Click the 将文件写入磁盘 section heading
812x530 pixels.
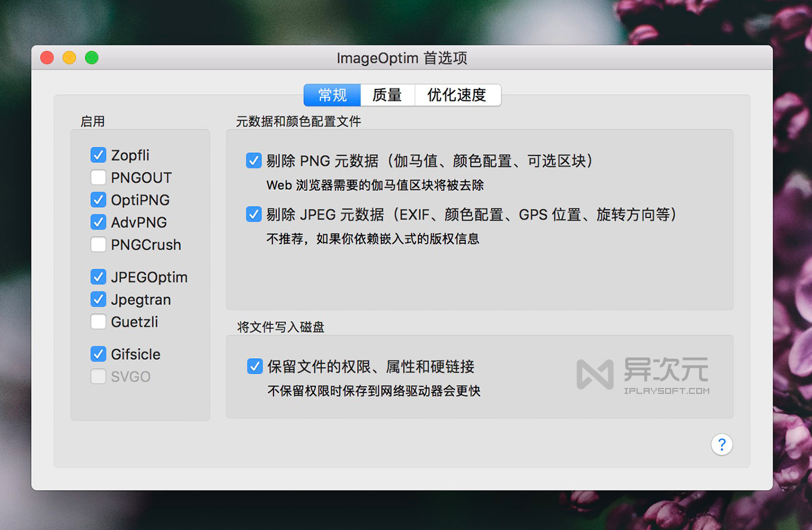pyautogui.click(x=281, y=326)
